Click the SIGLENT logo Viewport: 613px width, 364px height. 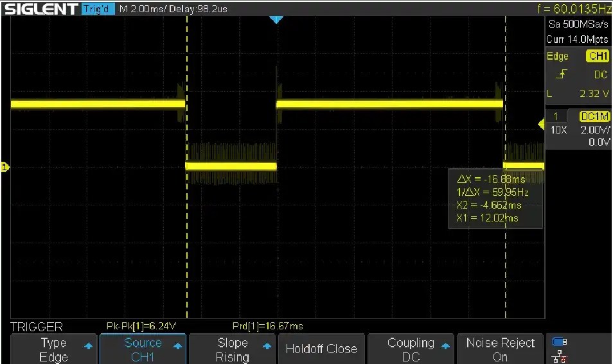(x=40, y=9)
